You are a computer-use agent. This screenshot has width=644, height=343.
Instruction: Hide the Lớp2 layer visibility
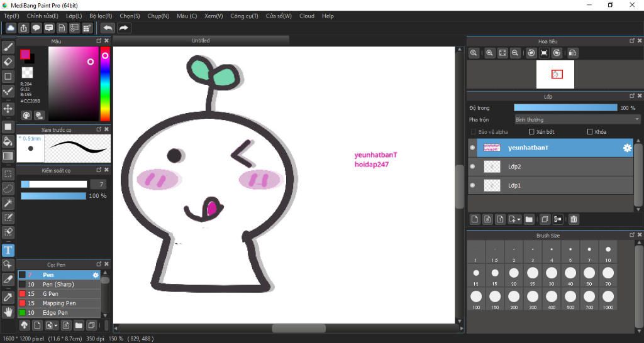click(x=472, y=166)
